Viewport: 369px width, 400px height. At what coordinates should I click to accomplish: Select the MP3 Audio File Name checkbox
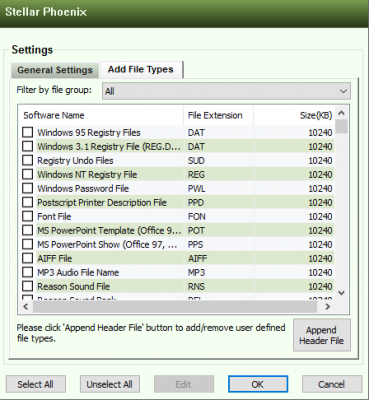click(28, 272)
